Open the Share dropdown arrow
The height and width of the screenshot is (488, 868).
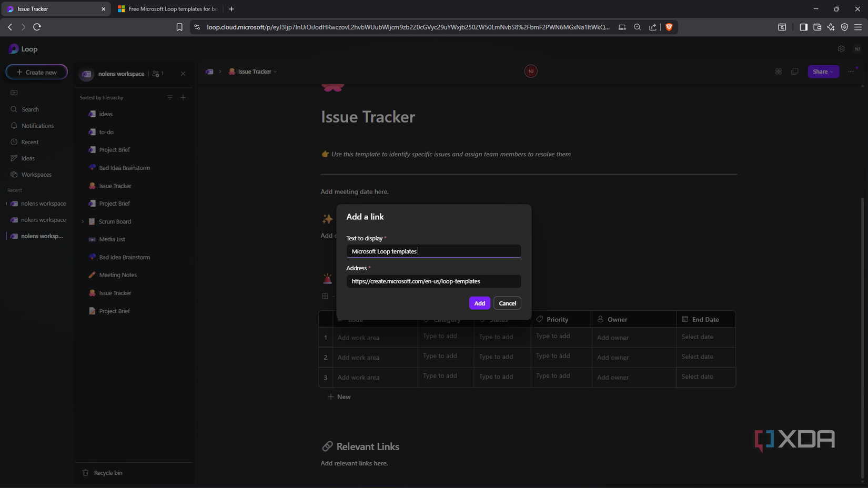point(832,72)
